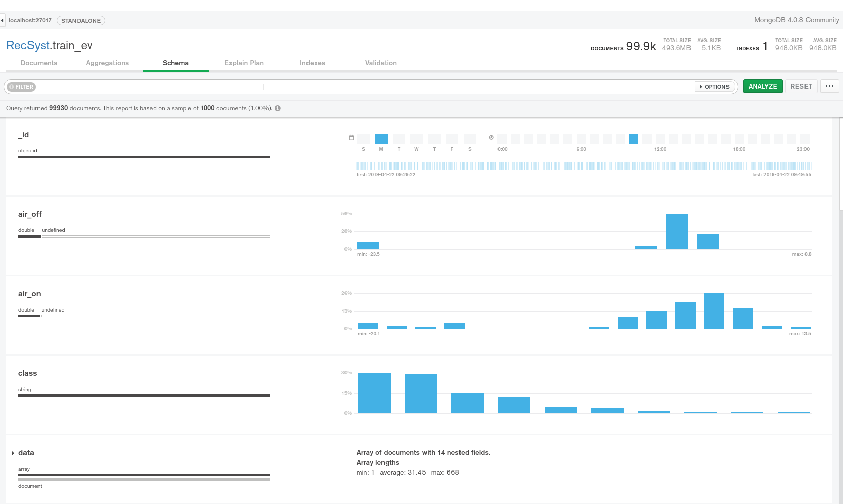The height and width of the screenshot is (504, 843).
Task: Open the Documents tab
Action: pos(39,63)
